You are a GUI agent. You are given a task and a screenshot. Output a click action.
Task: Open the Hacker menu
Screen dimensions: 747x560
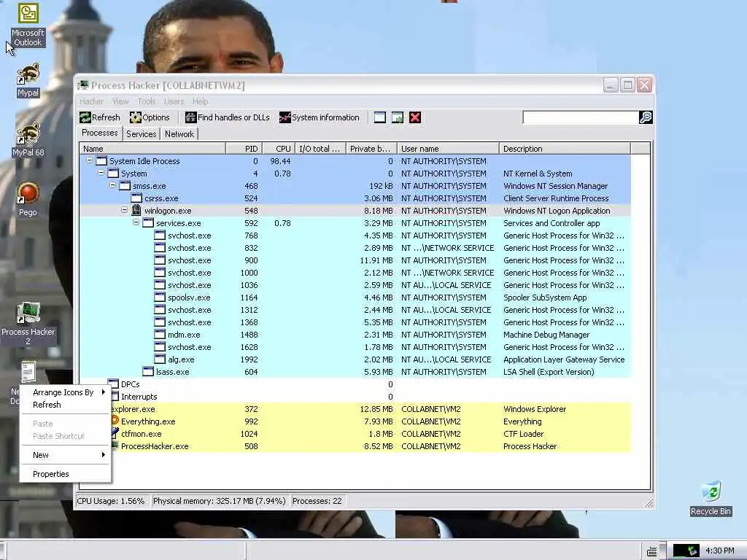pos(91,101)
